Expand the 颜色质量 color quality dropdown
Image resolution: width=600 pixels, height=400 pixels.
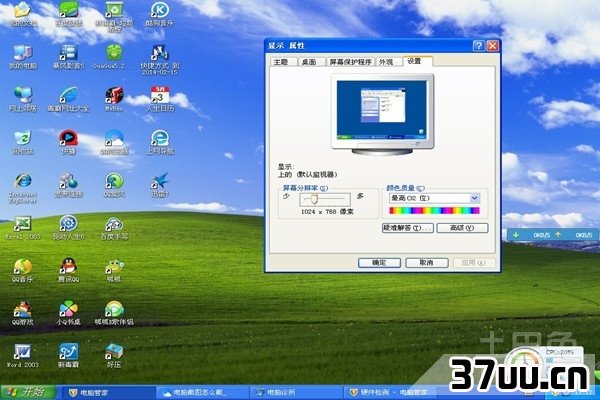point(474,198)
